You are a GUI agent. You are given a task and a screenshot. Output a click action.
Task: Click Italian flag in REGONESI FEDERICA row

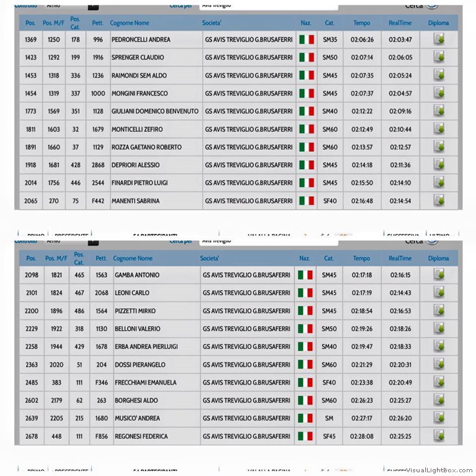tap(305, 436)
